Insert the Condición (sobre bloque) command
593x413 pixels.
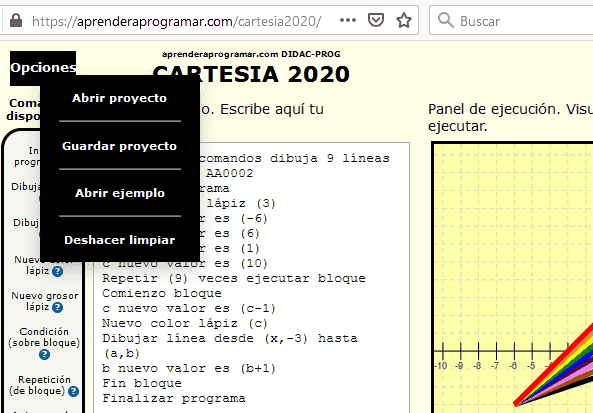tap(44, 337)
